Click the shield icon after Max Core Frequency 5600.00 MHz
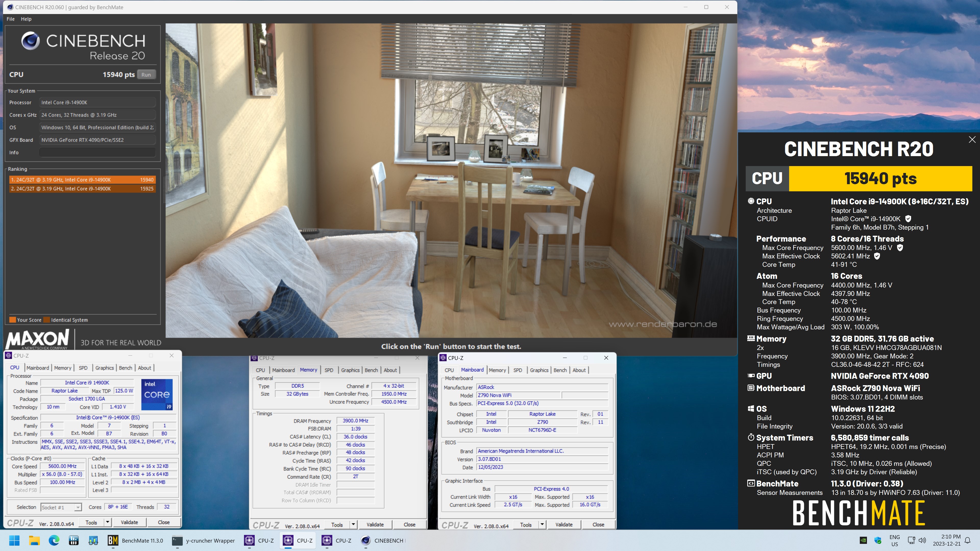The width and height of the screenshot is (980, 551). [x=900, y=247]
